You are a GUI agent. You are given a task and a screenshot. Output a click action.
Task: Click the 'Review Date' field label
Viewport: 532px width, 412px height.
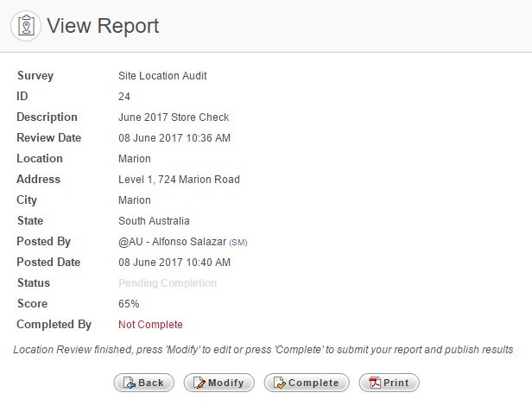coord(49,138)
